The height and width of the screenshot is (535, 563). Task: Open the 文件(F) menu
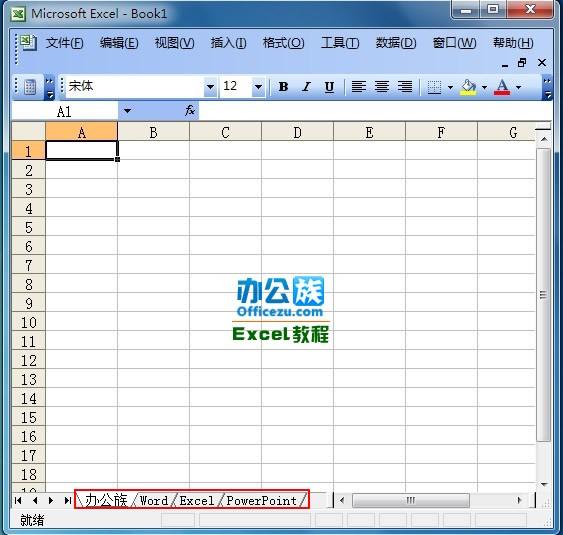(x=65, y=43)
